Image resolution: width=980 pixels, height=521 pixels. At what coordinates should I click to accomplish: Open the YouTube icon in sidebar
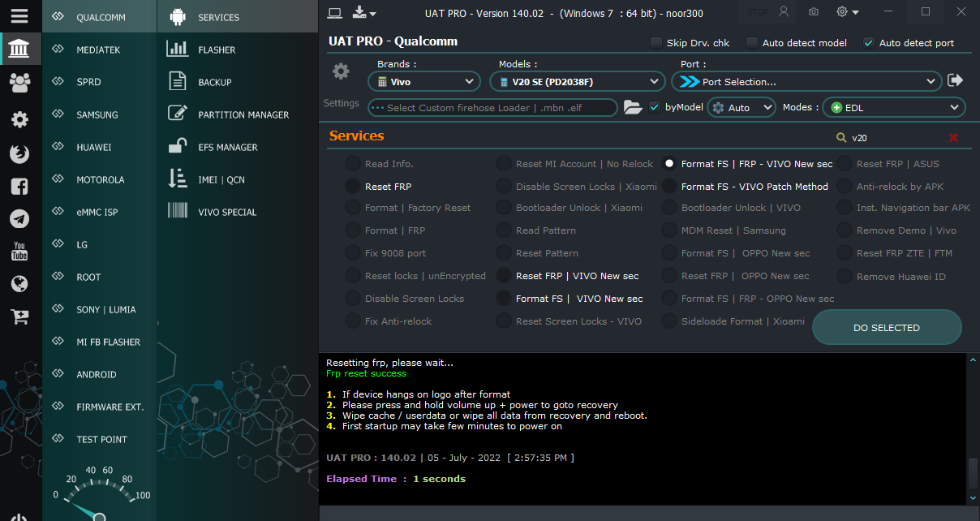19,251
